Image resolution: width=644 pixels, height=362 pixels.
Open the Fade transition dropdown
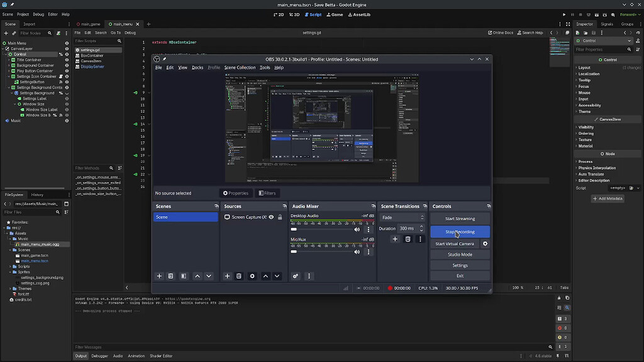pyautogui.click(x=402, y=217)
